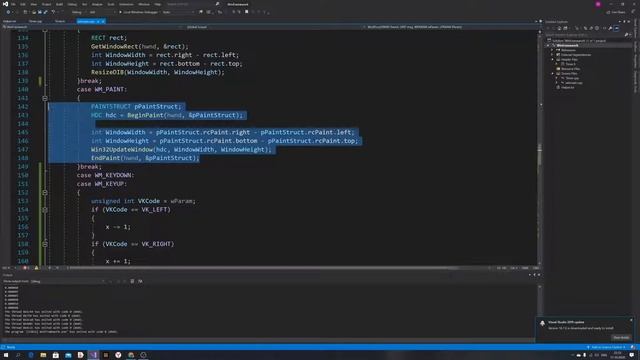Click the warnings triangle indicator below the editor
The image size is (640, 360).
[x=36, y=268]
